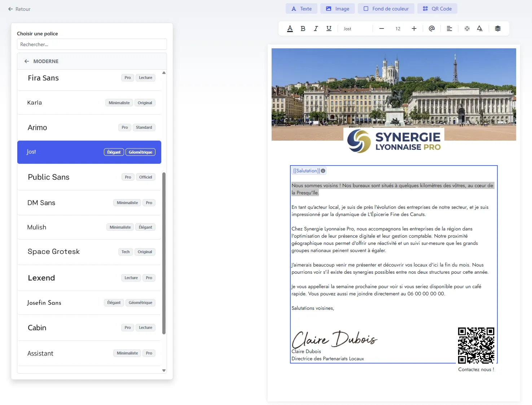Open the layers stacking icon

pos(498,28)
